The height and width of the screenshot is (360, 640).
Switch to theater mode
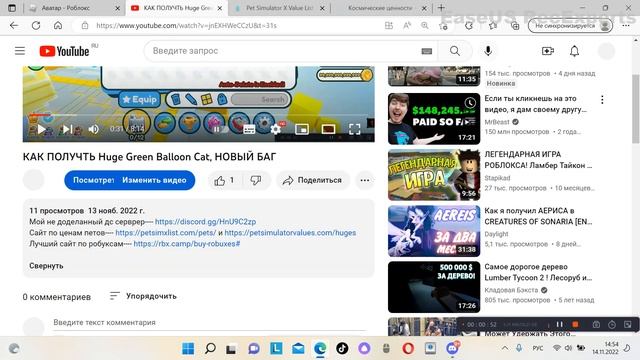click(328, 129)
